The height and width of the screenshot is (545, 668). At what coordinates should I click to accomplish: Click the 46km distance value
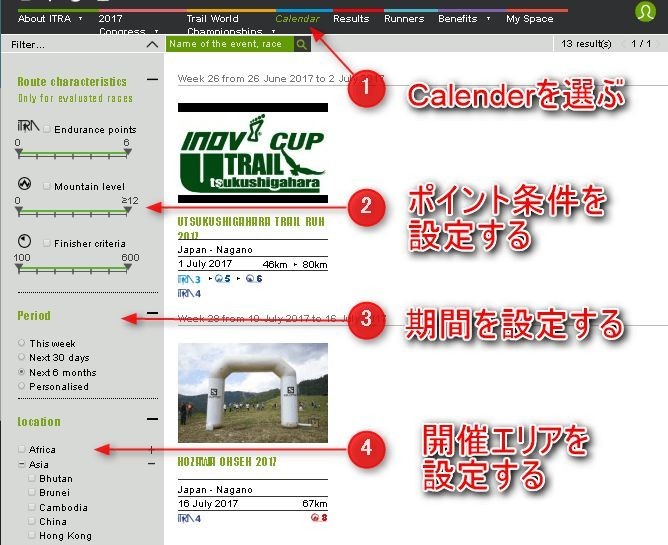[x=275, y=264]
